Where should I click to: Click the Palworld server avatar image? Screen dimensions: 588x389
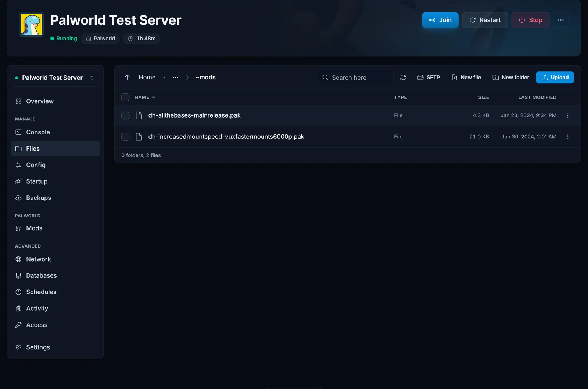coord(31,24)
